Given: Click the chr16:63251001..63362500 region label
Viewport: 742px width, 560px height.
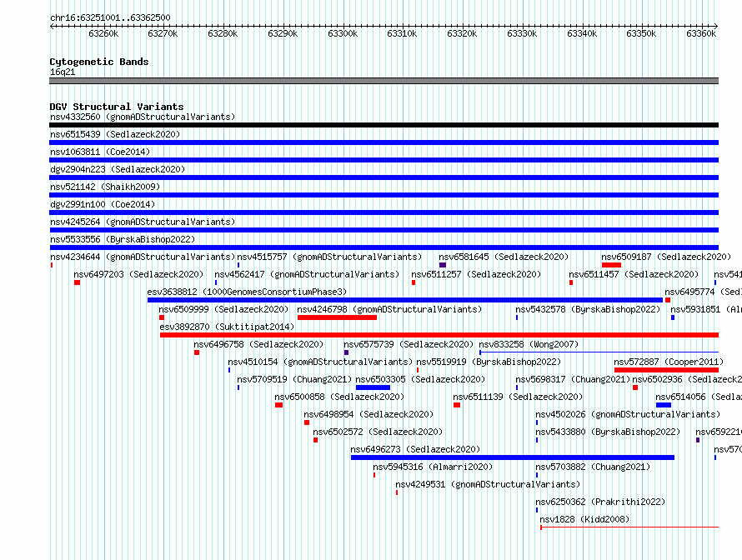Looking at the screenshot, I should (110, 17).
